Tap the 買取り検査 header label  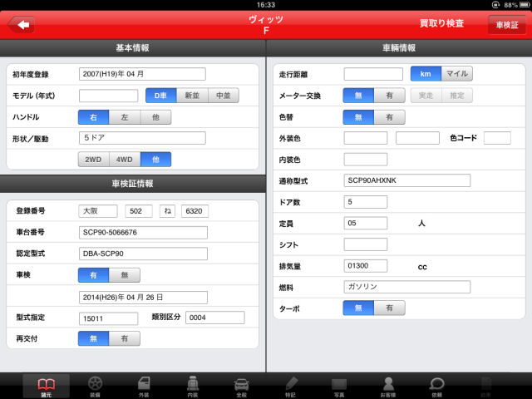click(x=441, y=23)
